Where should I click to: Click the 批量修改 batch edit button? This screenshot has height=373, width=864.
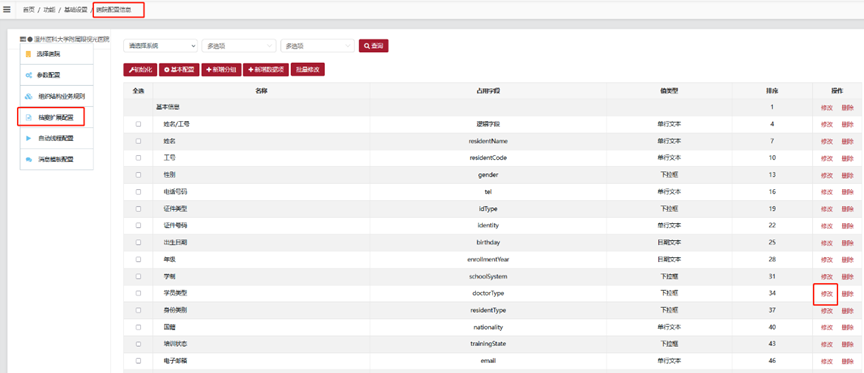307,69
